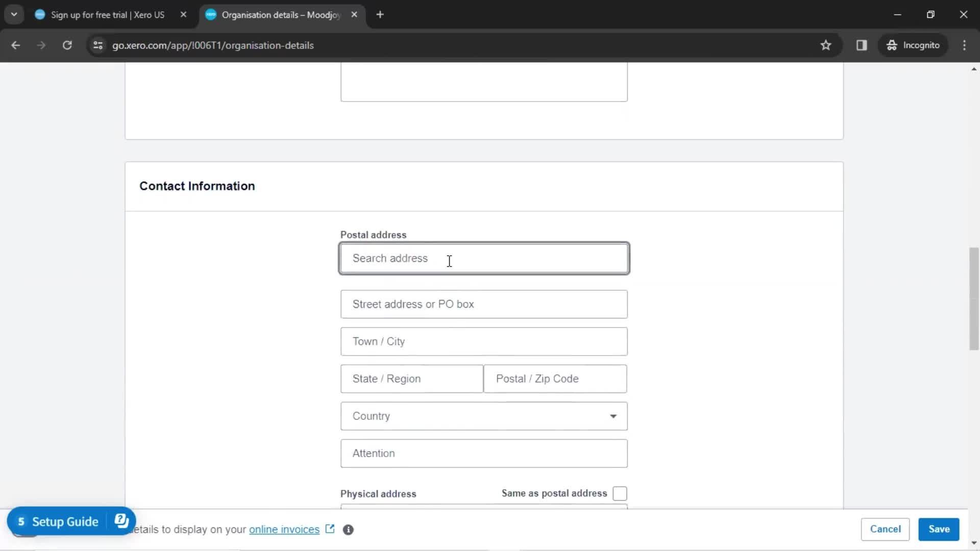This screenshot has width=980, height=551.
Task: Open the Setup Guide panel
Action: coord(58,521)
